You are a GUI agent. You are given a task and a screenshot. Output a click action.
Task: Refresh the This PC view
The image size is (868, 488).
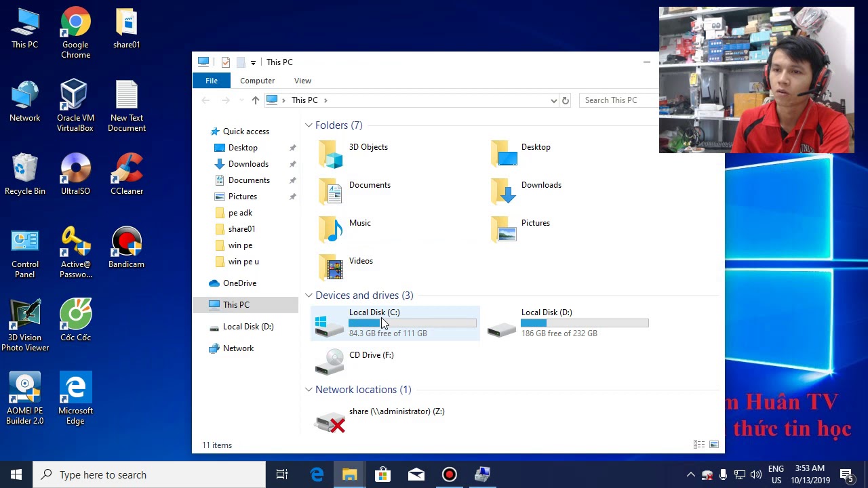coord(566,100)
